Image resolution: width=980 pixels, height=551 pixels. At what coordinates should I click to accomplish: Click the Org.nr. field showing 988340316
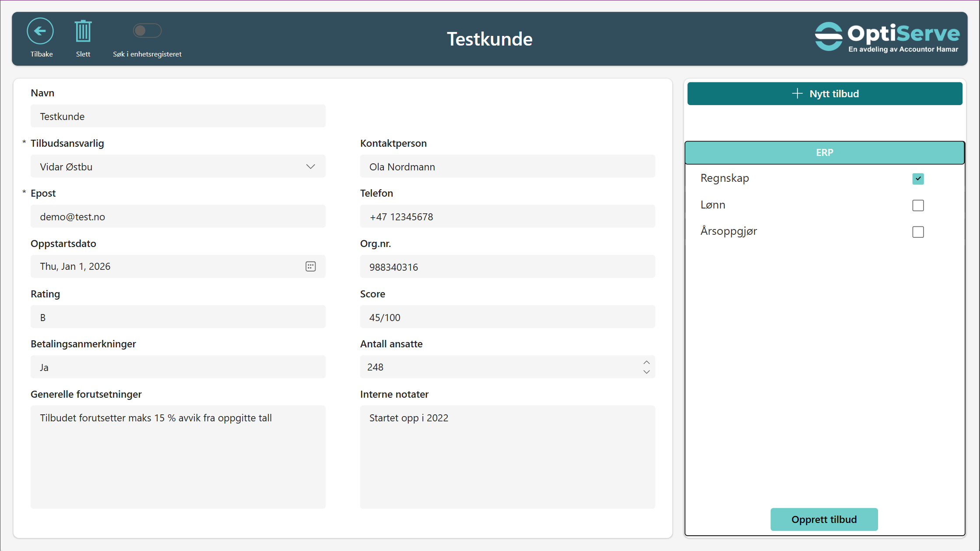[x=507, y=267]
